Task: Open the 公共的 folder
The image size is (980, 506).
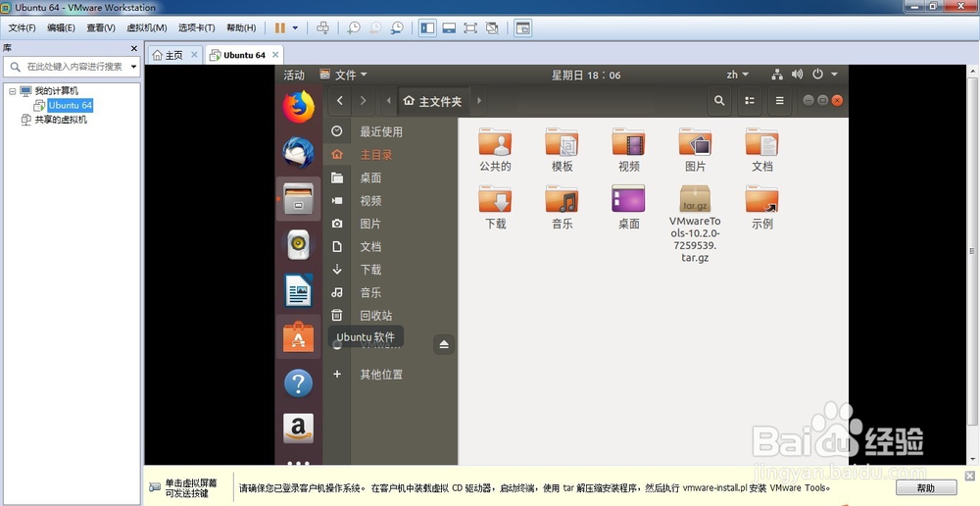Action: click(495, 150)
